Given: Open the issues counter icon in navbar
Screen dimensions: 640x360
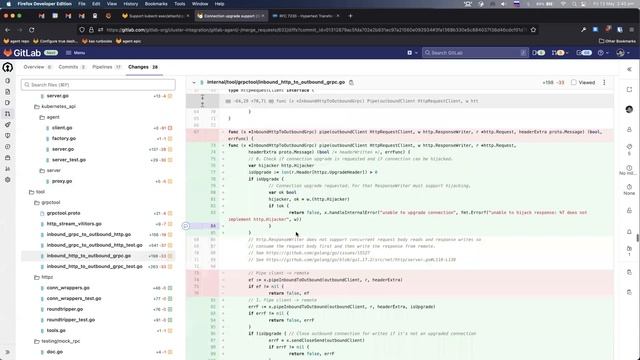Looking at the screenshot, I should tap(538, 53).
